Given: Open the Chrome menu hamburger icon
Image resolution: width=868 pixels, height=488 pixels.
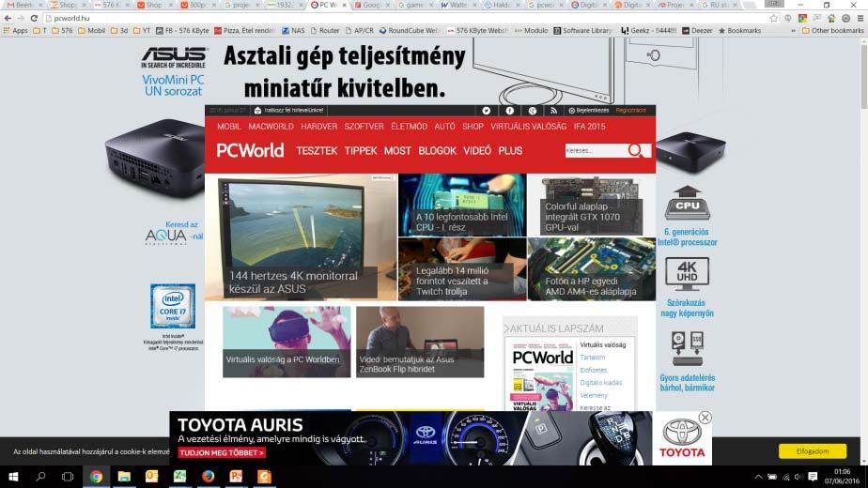Looking at the screenshot, I should 860,18.
